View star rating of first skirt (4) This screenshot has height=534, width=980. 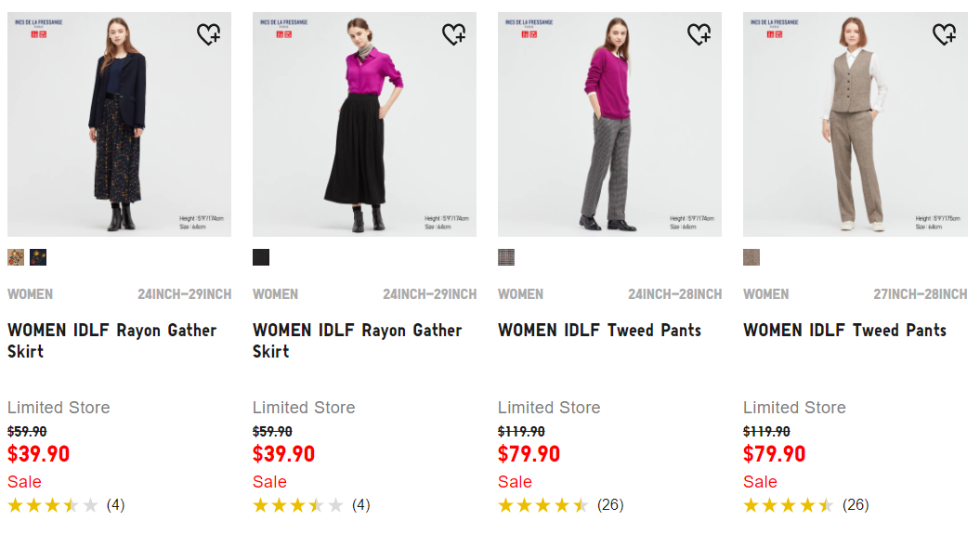click(x=66, y=504)
